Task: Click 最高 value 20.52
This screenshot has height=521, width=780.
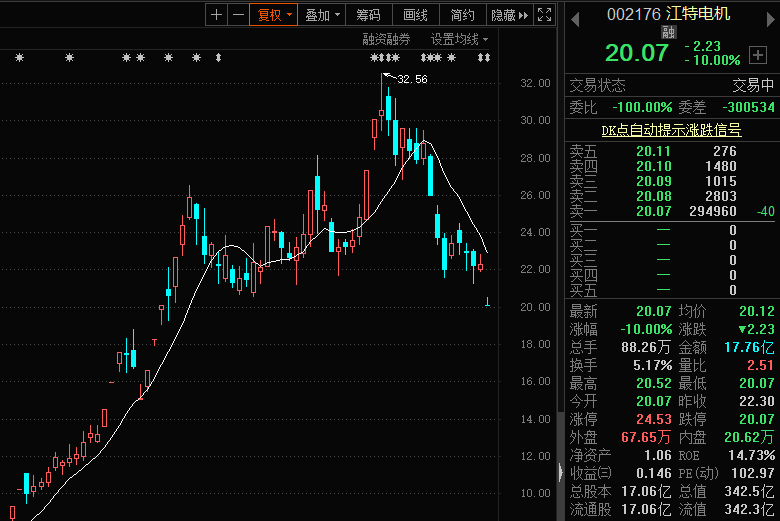Action: pos(654,383)
